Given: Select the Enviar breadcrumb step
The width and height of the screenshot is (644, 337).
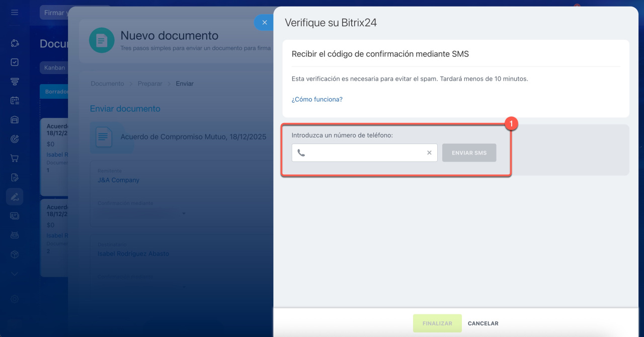Looking at the screenshot, I should coord(185,84).
